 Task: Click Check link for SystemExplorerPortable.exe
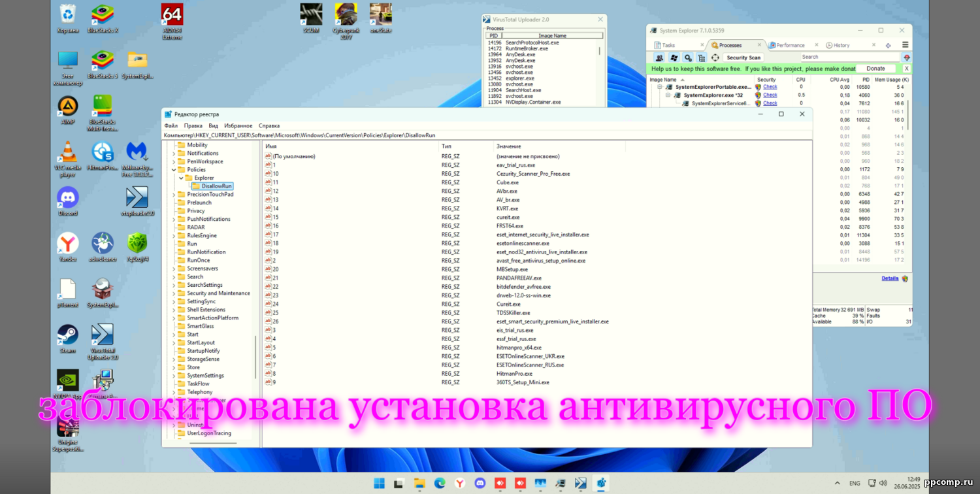pyautogui.click(x=770, y=87)
